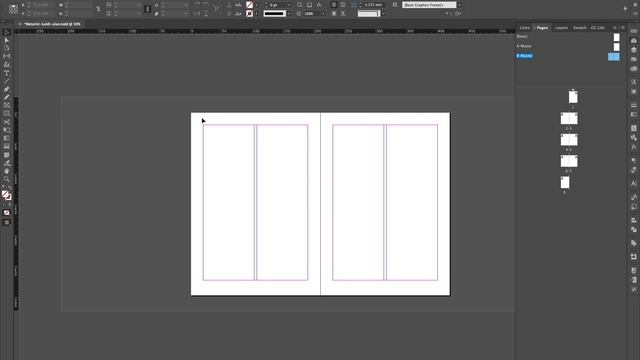The width and height of the screenshot is (640, 360).
Task: Select the Selection tool (black arrow)
Action: coord(7,32)
